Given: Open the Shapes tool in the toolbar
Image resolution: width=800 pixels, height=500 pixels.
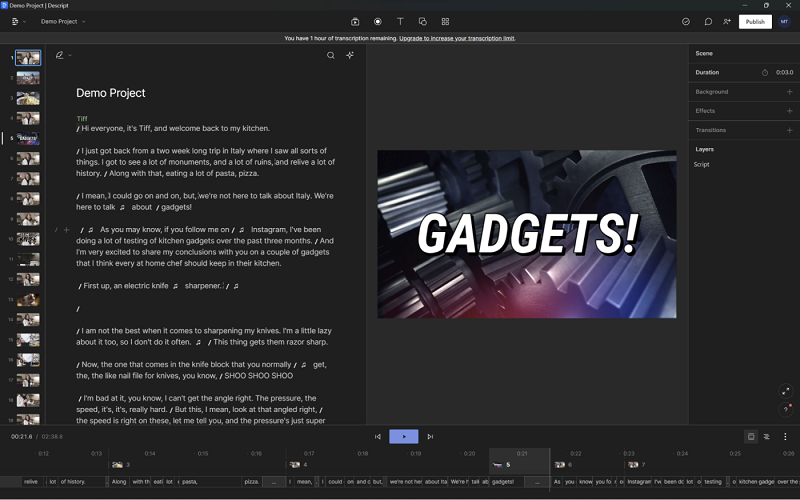Looking at the screenshot, I should 422,21.
